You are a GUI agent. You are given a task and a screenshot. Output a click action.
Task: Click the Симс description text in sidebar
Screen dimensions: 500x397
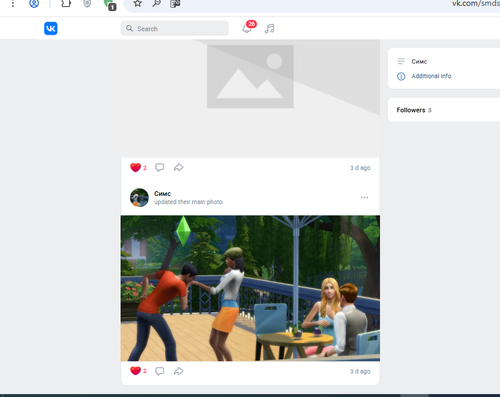point(419,61)
